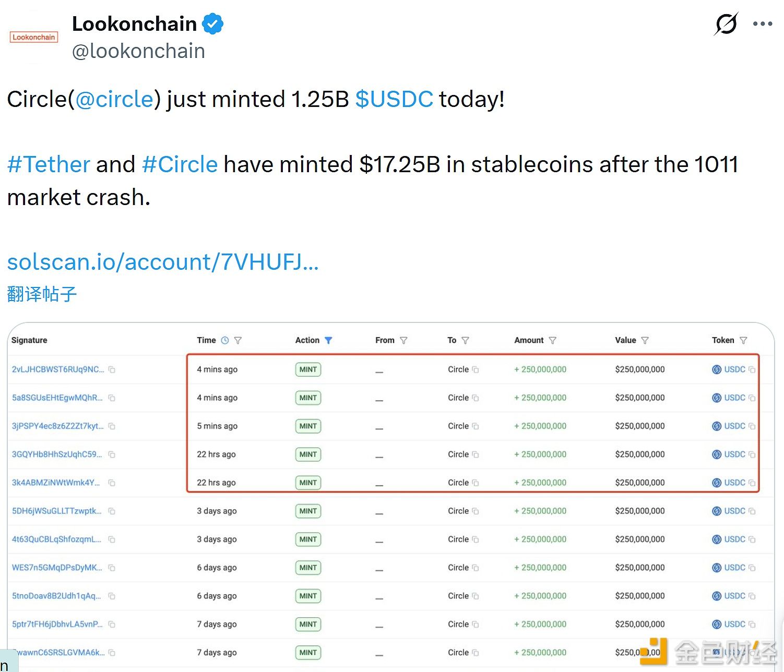Open the tweet's more options menu
784x672 pixels.
click(x=763, y=23)
